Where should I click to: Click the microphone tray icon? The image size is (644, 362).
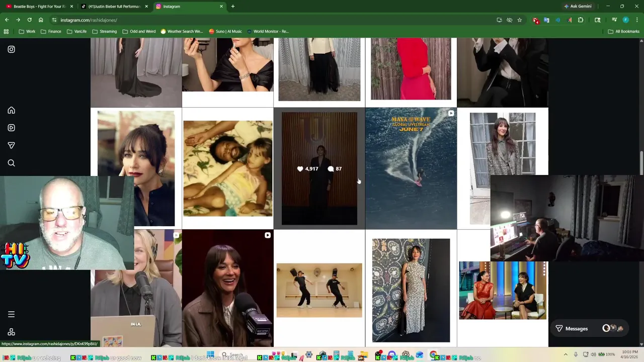tap(576, 355)
